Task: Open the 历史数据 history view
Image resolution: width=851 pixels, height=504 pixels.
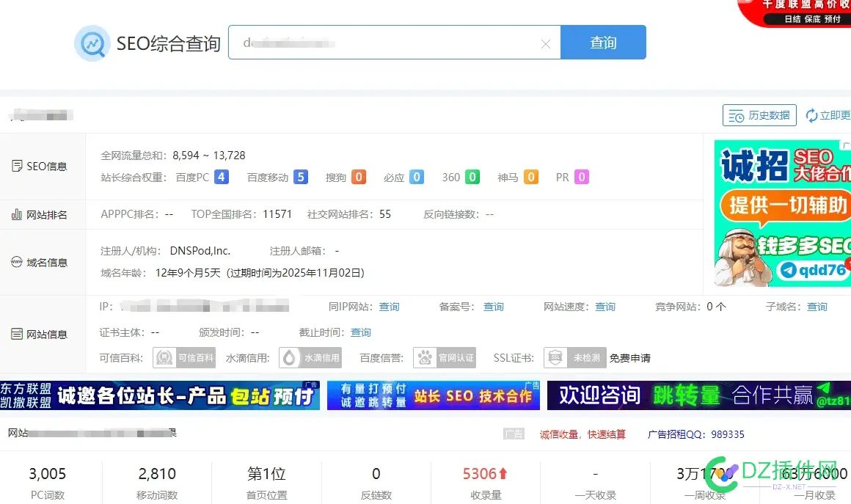Action: click(x=759, y=114)
